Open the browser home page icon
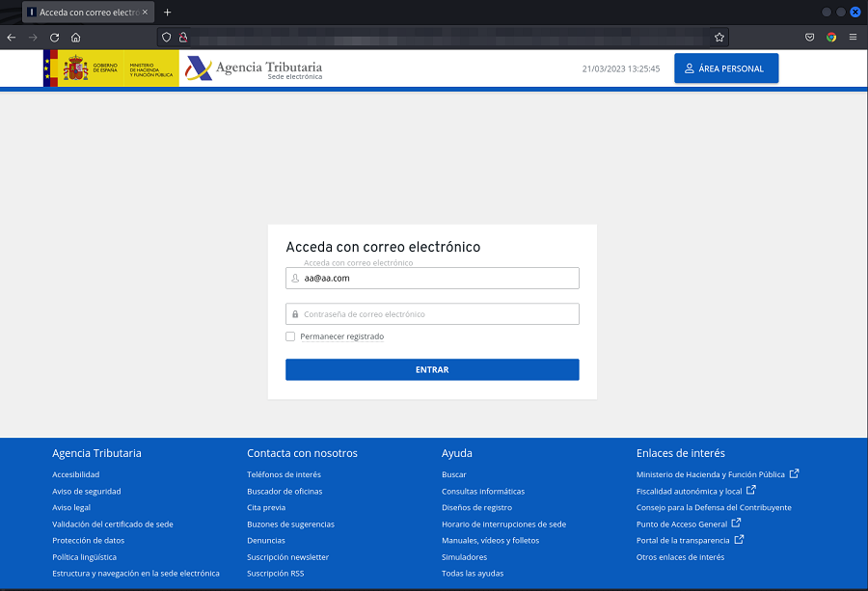Viewport: 868px width, 591px height. tap(75, 37)
